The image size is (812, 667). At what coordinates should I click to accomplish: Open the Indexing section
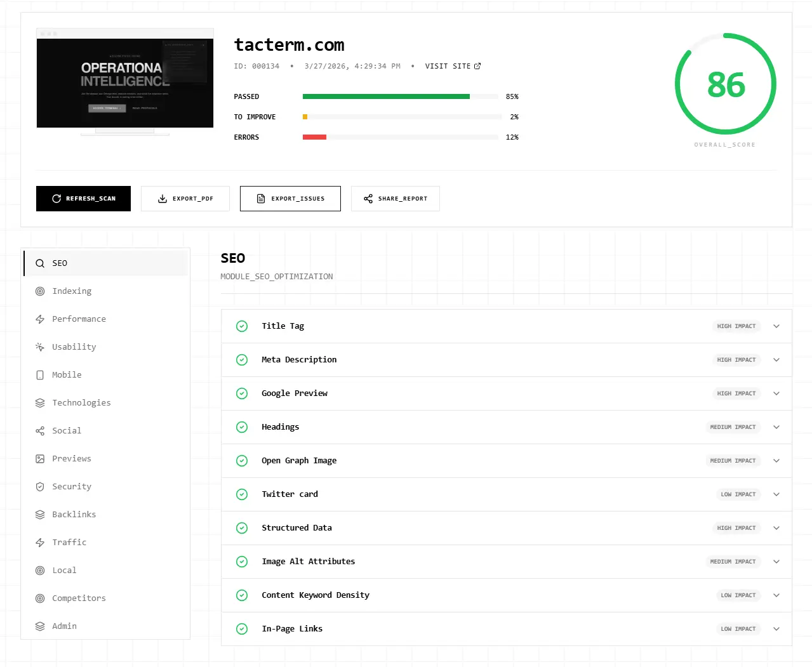point(106,291)
